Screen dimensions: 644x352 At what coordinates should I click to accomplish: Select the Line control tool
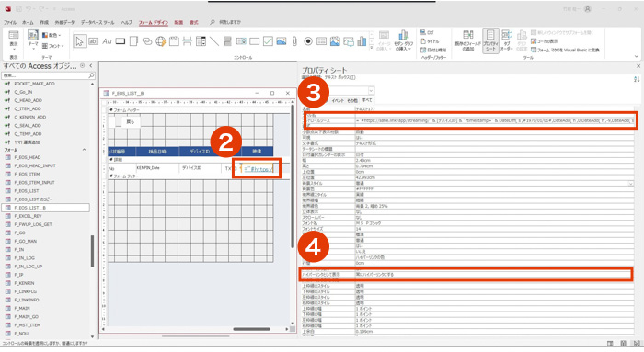click(214, 41)
